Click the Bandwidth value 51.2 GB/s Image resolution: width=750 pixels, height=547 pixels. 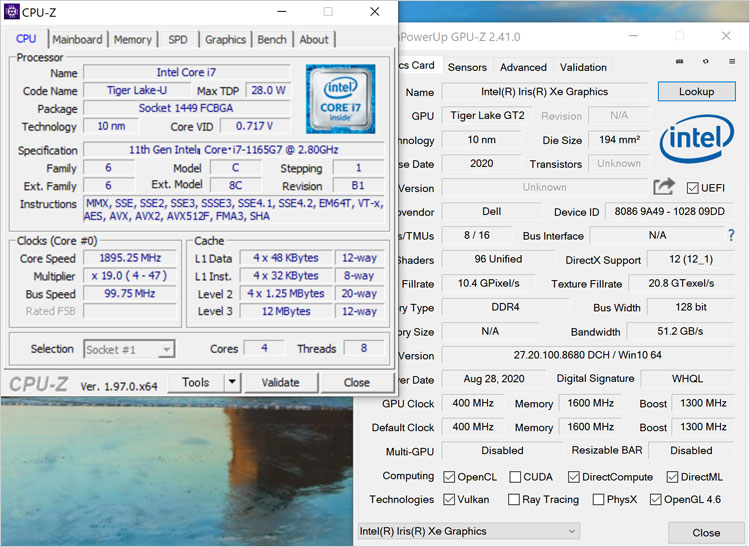click(680, 331)
